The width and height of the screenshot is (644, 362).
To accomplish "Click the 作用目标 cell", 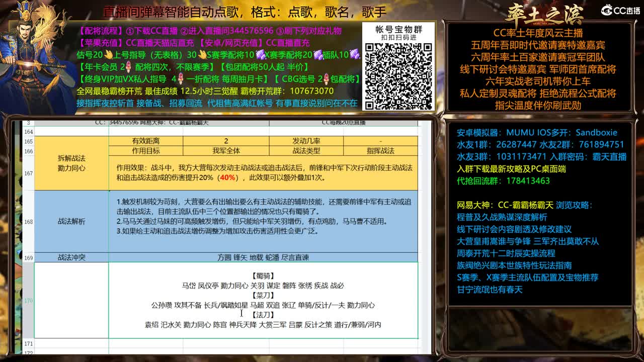I will 146,151.
